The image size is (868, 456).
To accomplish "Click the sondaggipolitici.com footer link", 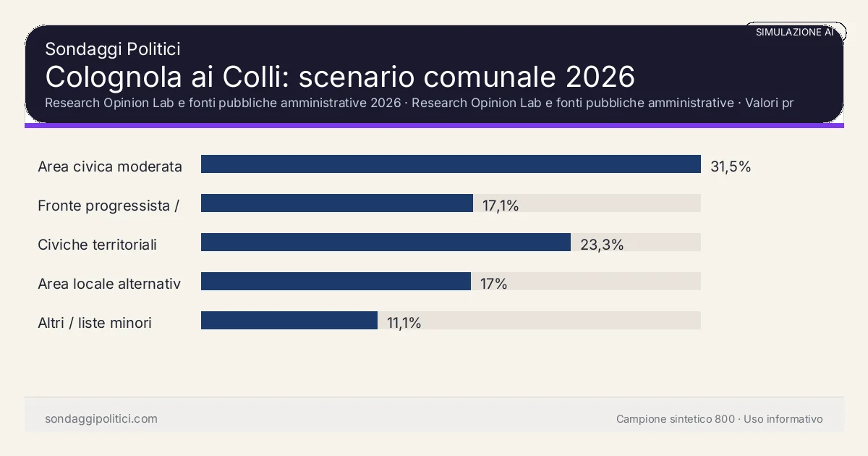I will click(101, 419).
